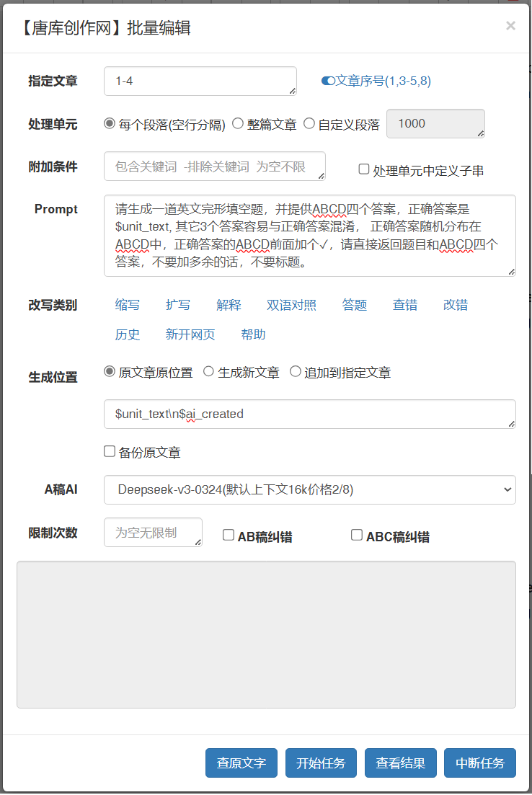Open the 新开网页 link
Screen dimensions: 532x795
click(x=190, y=334)
